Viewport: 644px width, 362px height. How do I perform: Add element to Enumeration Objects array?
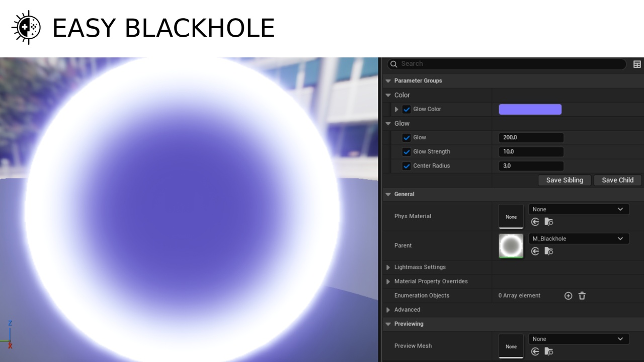click(569, 296)
